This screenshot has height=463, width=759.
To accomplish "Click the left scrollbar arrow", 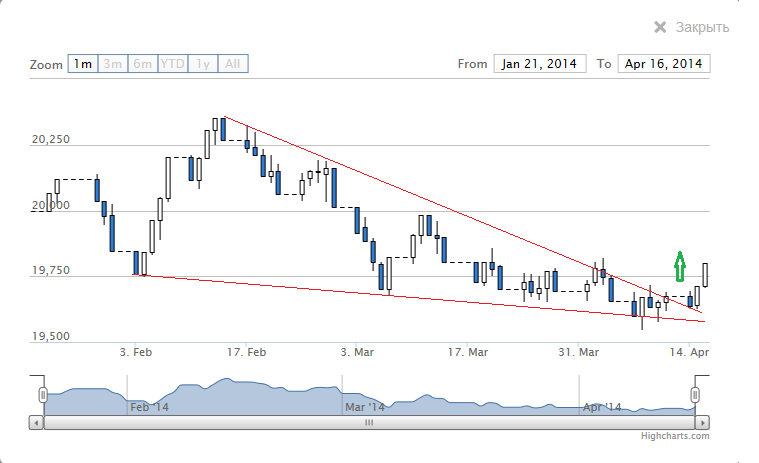I will 36,423.
